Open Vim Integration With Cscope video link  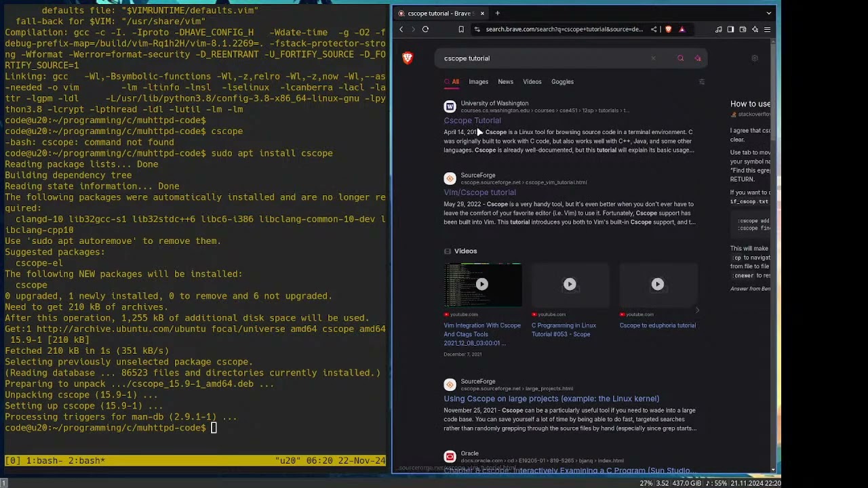482,334
